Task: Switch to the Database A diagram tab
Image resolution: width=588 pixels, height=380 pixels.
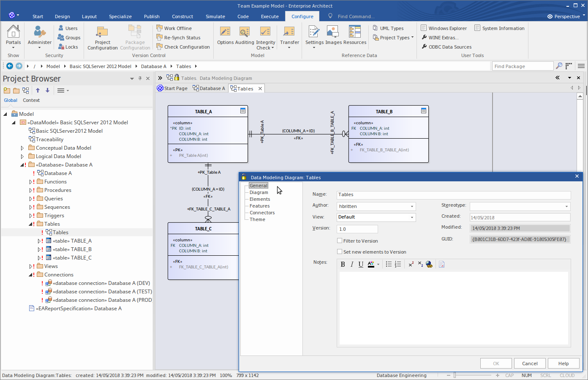Action: pyautogui.click(x=209, y=88)
